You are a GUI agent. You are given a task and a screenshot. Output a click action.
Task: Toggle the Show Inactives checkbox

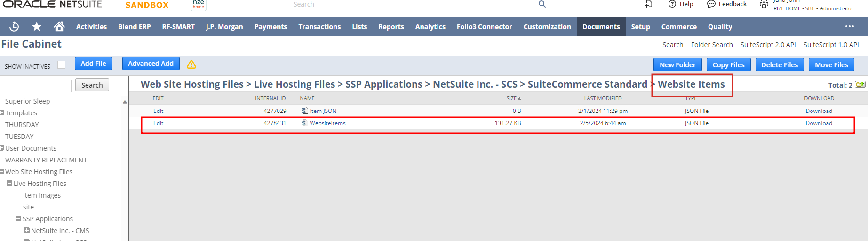click(x=62, y=65)
